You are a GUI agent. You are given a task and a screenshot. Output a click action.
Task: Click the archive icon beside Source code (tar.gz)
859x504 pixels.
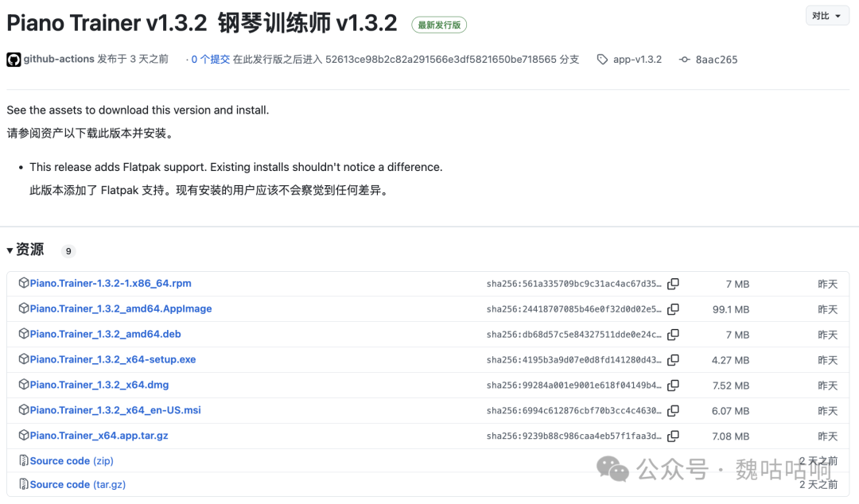(x=24, y=484)
